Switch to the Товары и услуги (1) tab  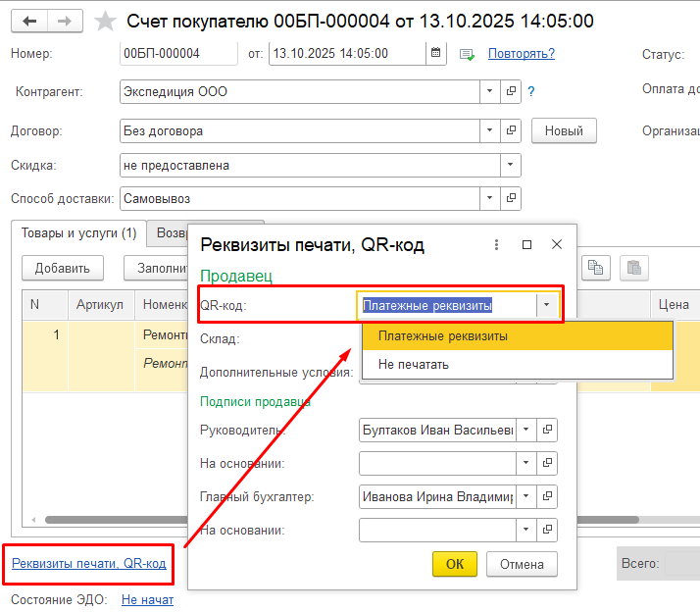pyautogui.click(x=79, y=233)
